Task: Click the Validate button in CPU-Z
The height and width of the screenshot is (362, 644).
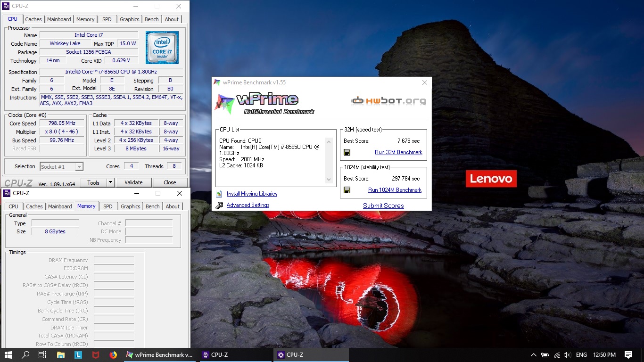Action: pyautogui.click(x=133, y=182)
